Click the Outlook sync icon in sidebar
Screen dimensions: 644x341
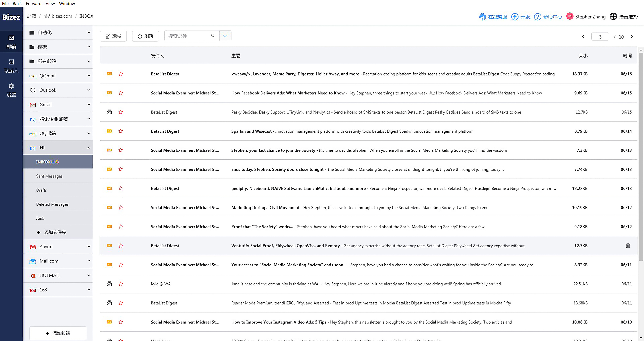click(33, 90)
